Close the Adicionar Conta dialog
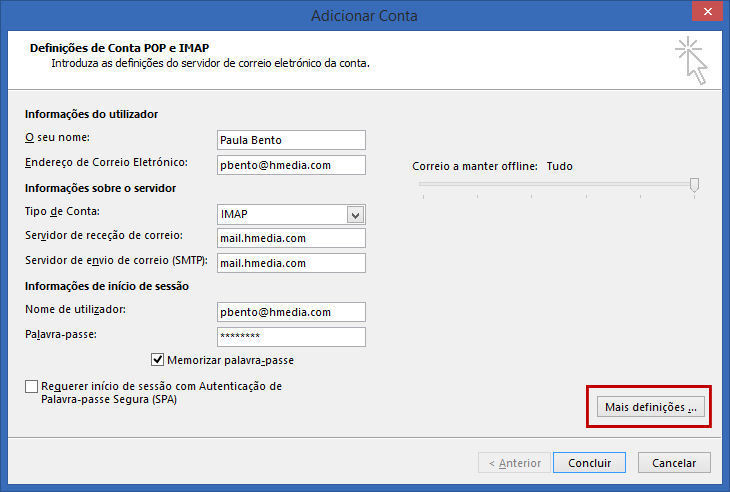This screenshot has height=492, width=730. (707, 12)
